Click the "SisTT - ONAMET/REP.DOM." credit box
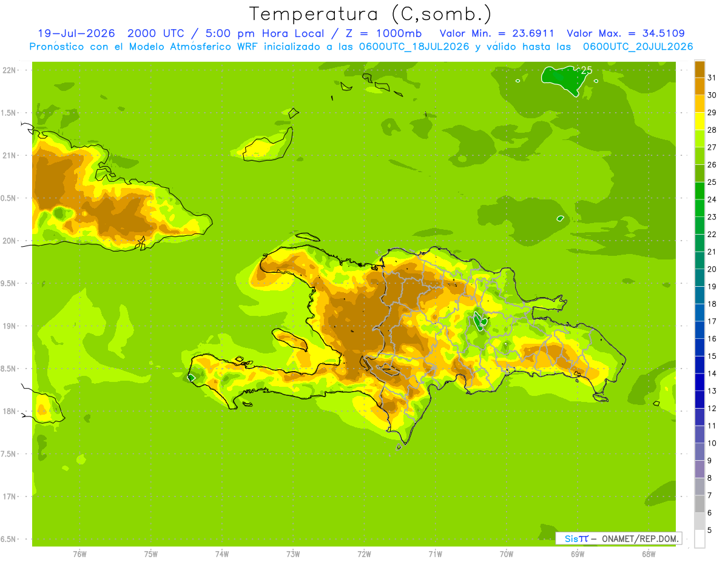 tap(618, 538)
